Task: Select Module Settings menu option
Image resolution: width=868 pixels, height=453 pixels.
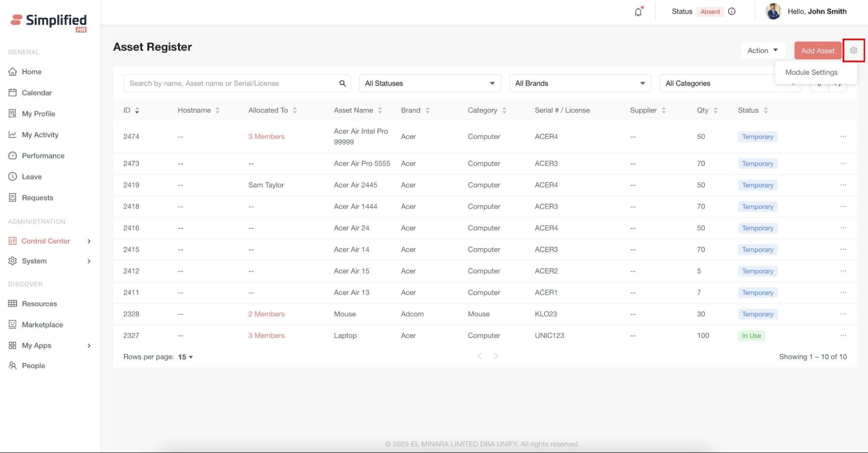Action: (x=811, y=72)
